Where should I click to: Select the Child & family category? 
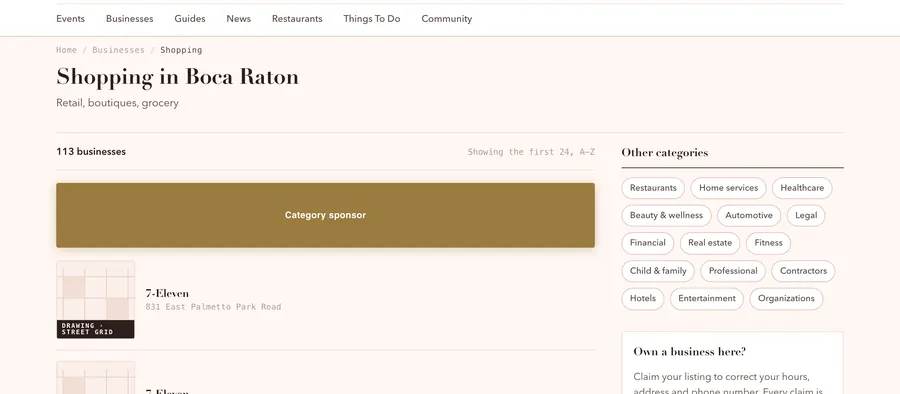(658, 271)
